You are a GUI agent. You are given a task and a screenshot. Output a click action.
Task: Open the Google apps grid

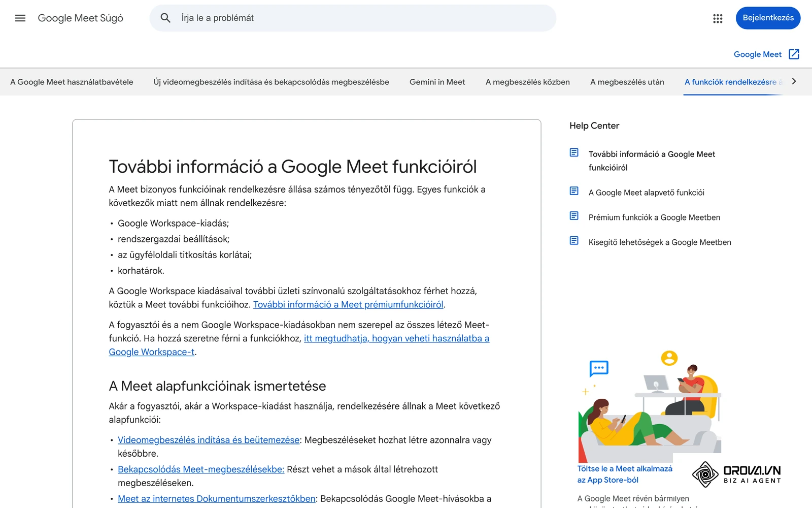(x=718, y=18)
